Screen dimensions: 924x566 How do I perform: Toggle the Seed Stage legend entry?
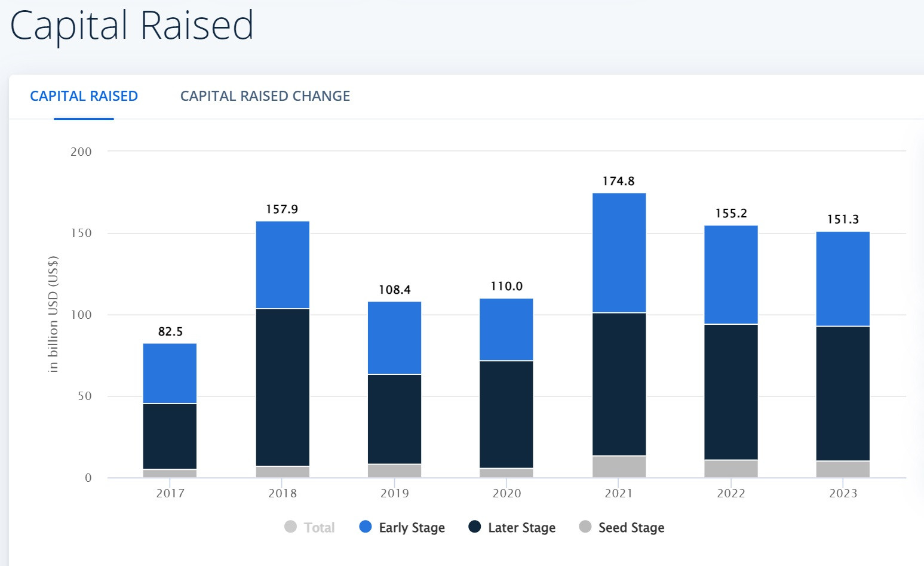pyautogui.click(x=622, y=527)
